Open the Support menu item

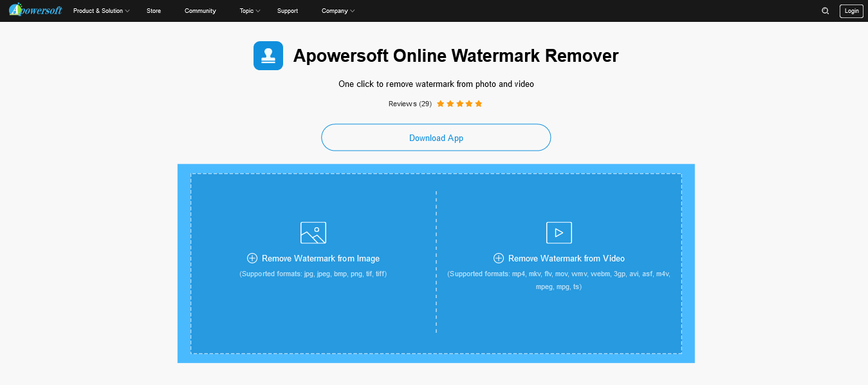point(288,11)
